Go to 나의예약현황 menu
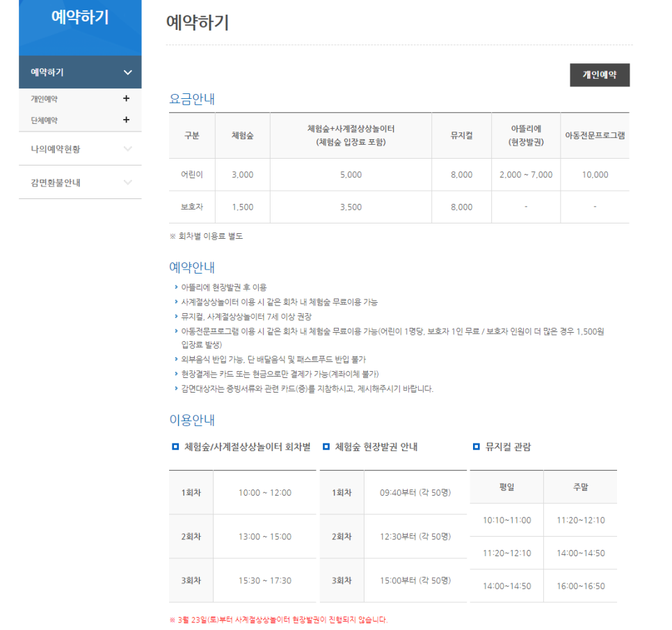 point(55,149)
